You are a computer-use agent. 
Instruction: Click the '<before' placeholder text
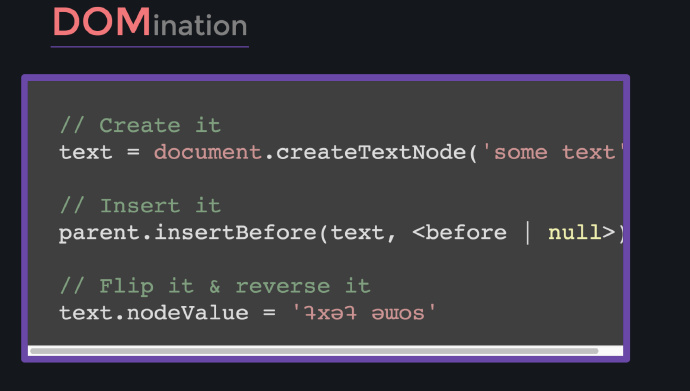click(459, 233)
